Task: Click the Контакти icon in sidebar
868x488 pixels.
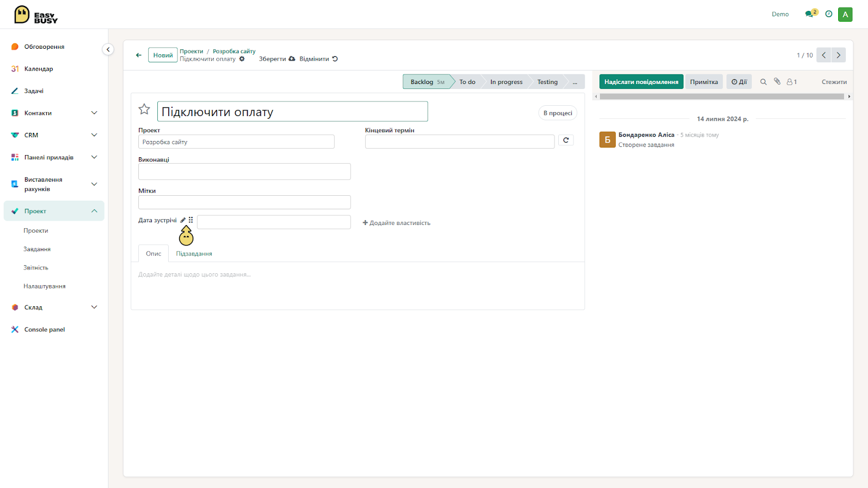Action: click(x=15, y=113)
